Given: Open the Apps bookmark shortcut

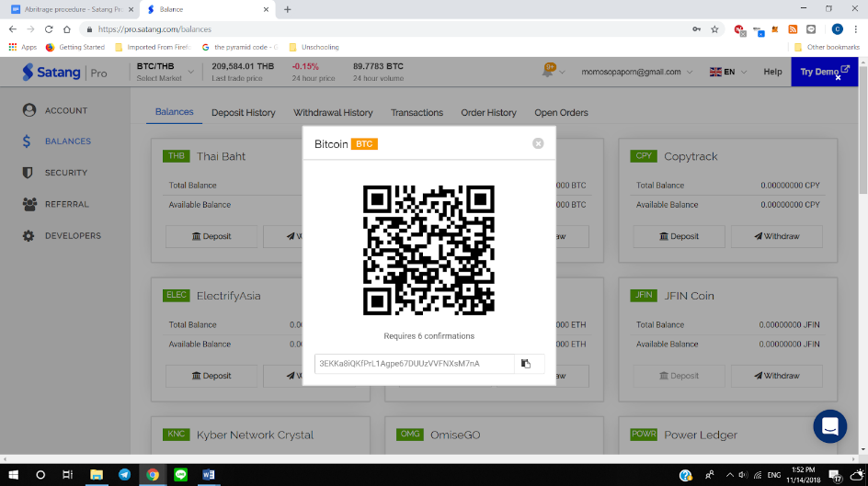Looking at the screenshot, I should 23,47.
